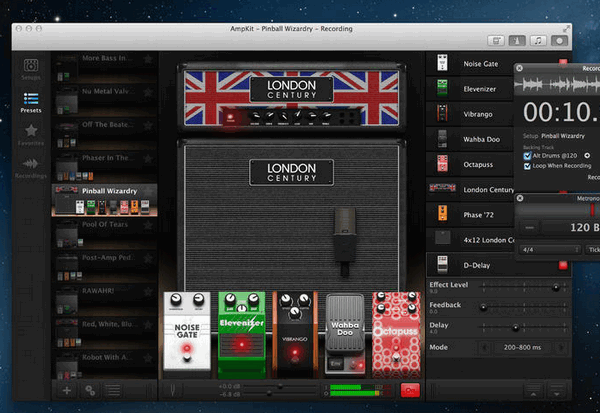
Task: Move gear up with up-arrow button
Action: (533, 391)
